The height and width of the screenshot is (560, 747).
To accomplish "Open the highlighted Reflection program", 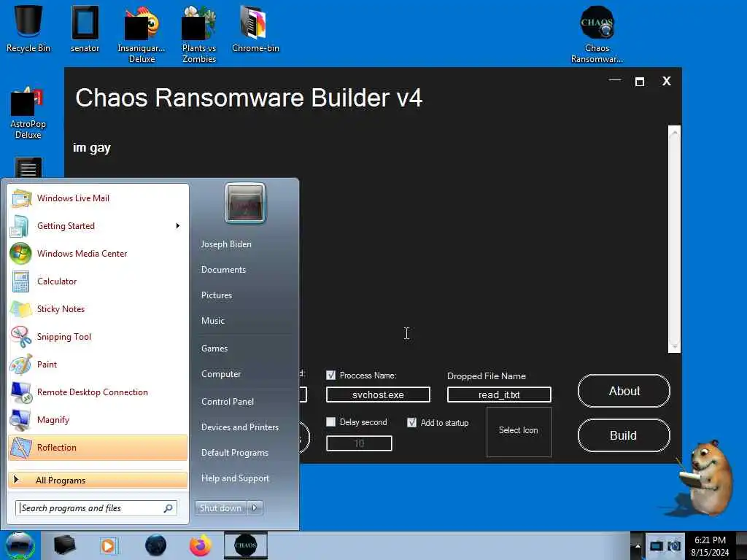I will [x=98, y=448].
